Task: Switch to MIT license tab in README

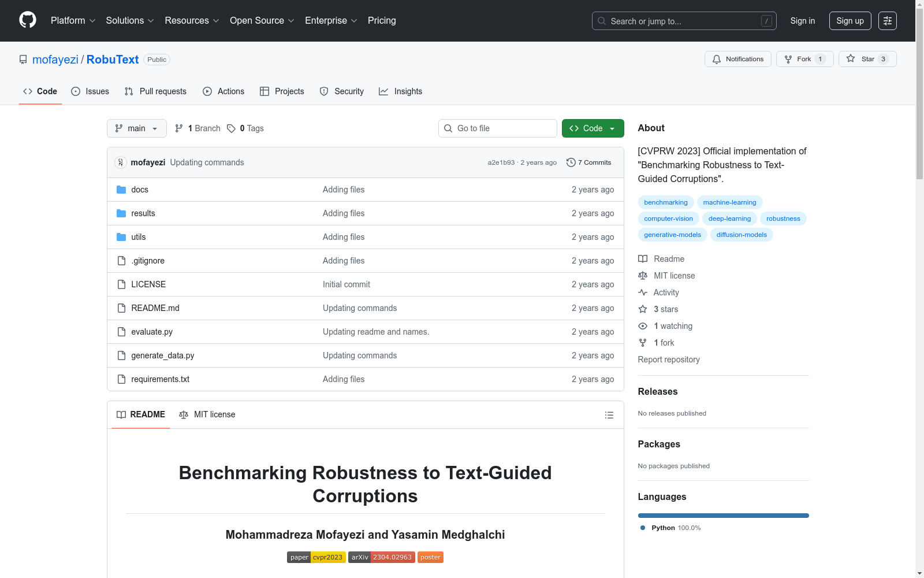Action: click(207, 414)
